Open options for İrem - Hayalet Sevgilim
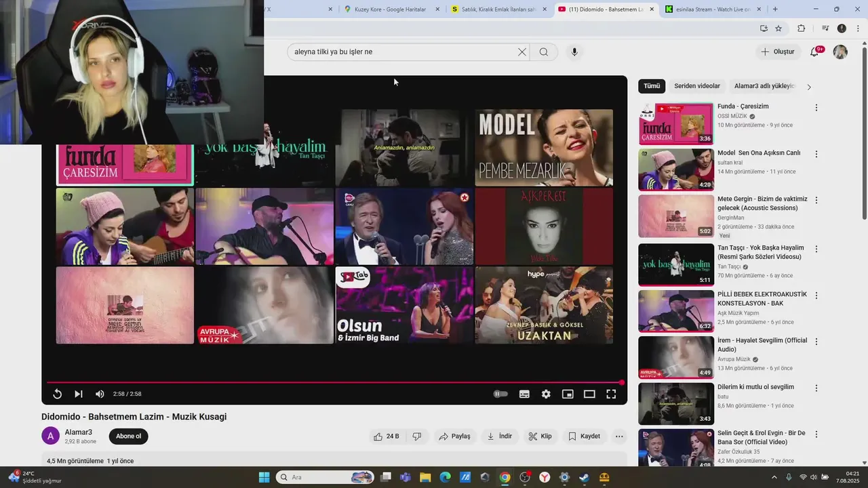The width and height of the screenshot is (868, 488). [816, 342]
